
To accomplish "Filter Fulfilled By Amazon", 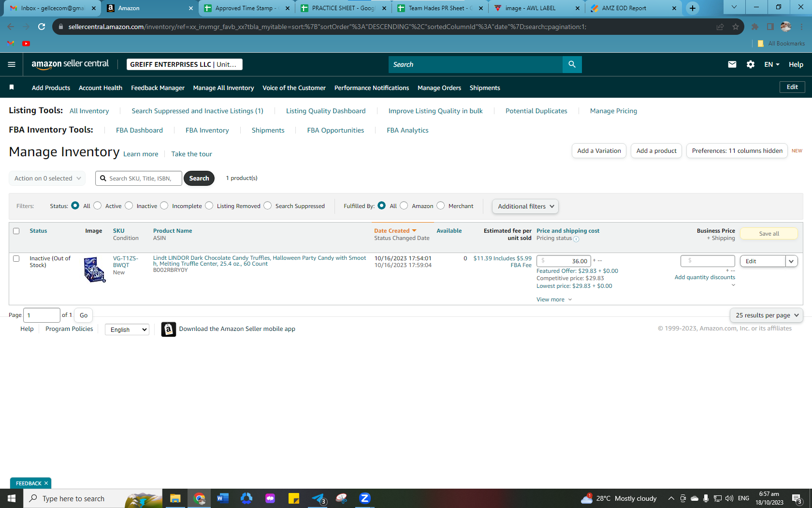I will coord(404,206).
